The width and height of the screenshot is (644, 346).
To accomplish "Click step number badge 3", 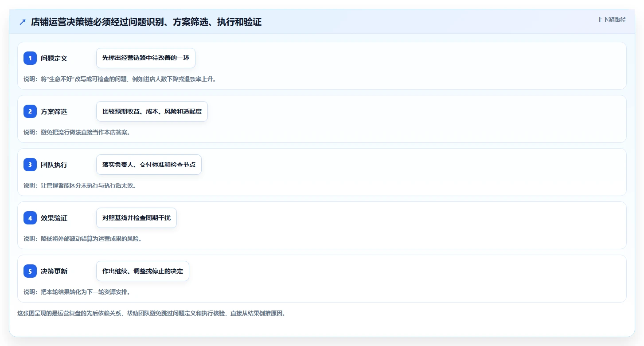I will click(x=30, y=165).
